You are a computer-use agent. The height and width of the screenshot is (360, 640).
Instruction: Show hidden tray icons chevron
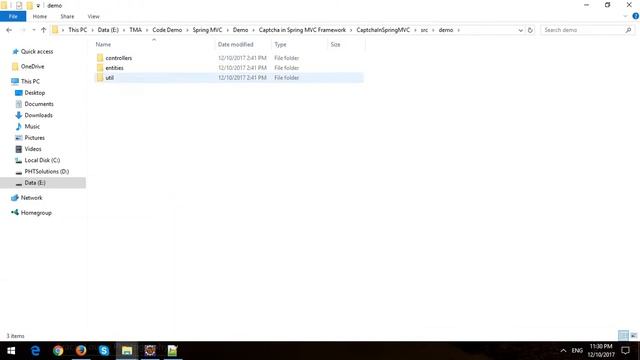[x=563, y=351]
